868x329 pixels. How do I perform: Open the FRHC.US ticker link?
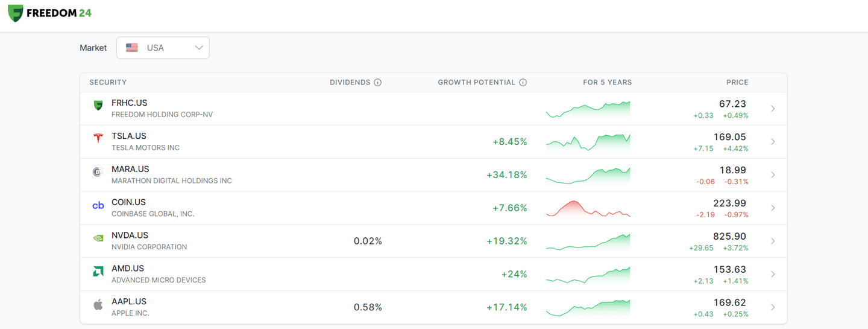(x=129, y=103)
